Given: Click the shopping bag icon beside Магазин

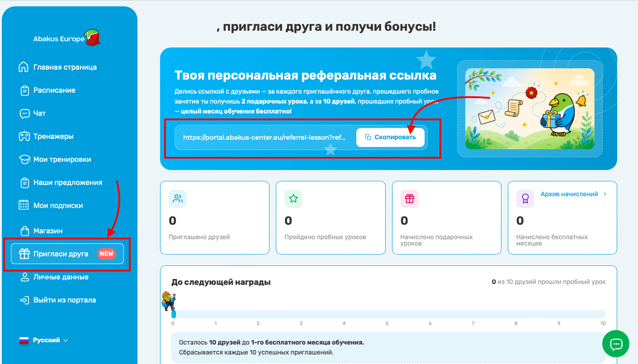Looking at the screenshot, I should point(24,231).
